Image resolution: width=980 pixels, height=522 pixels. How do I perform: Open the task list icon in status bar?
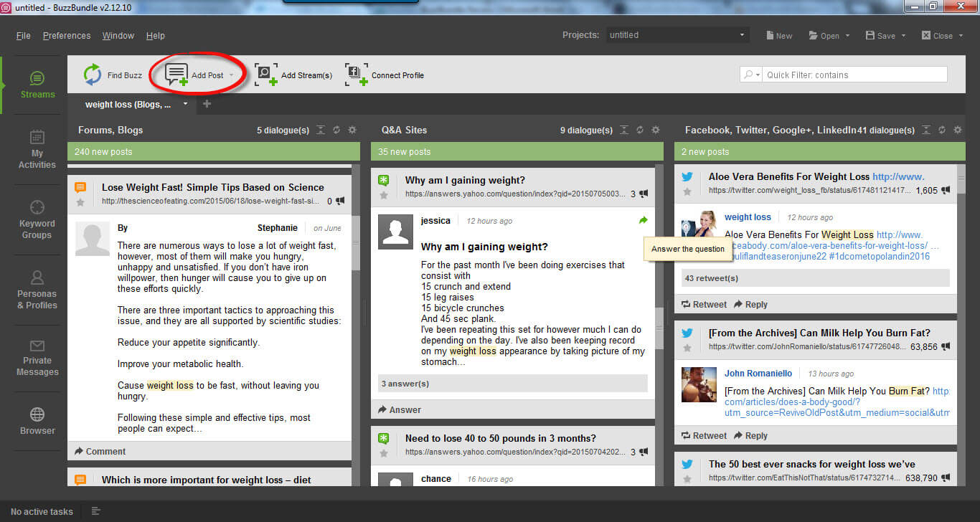click(95, 511)
